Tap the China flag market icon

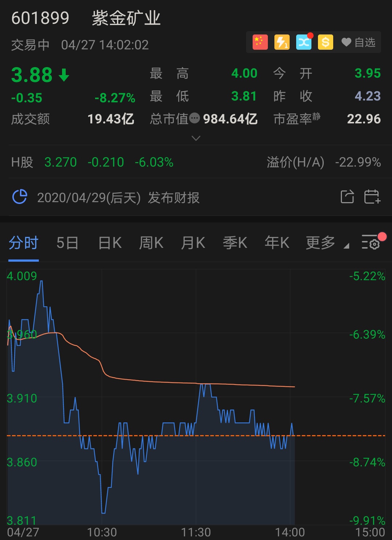[x=260, y=42]
